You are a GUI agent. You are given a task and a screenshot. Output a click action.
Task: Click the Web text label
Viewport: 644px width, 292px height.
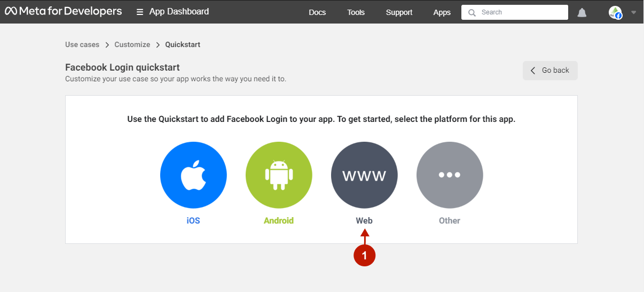(364, 220)
